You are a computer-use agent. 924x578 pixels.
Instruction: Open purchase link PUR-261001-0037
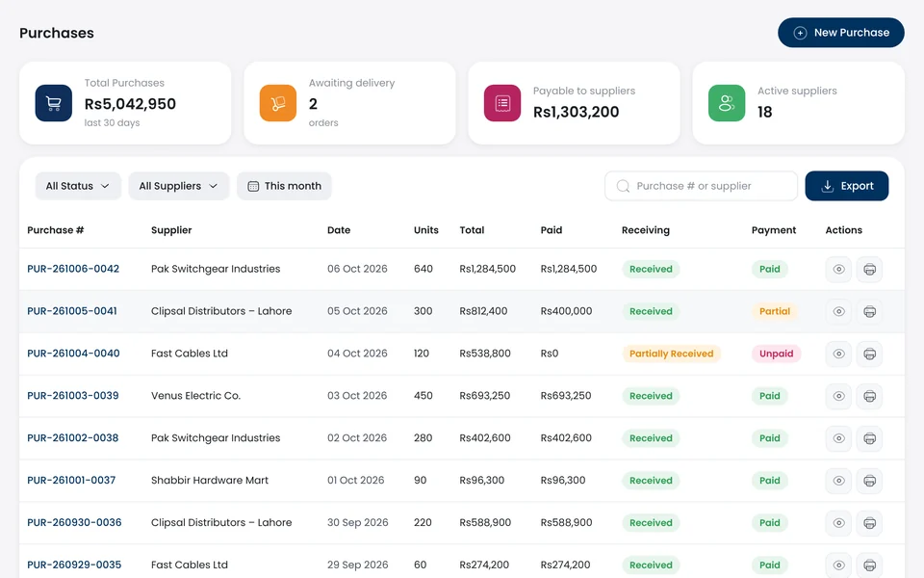tap(71, 480)
